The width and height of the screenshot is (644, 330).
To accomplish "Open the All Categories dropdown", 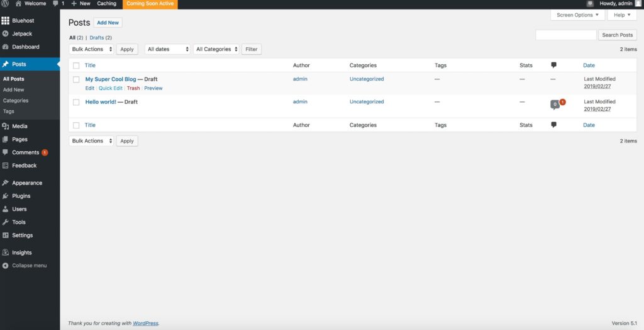I will tap(216, 49).
